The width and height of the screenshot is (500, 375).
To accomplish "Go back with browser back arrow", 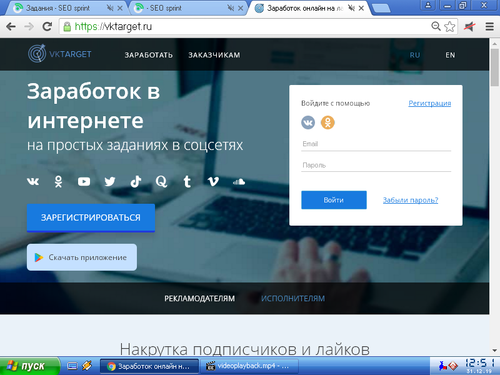I will (11, 26).
